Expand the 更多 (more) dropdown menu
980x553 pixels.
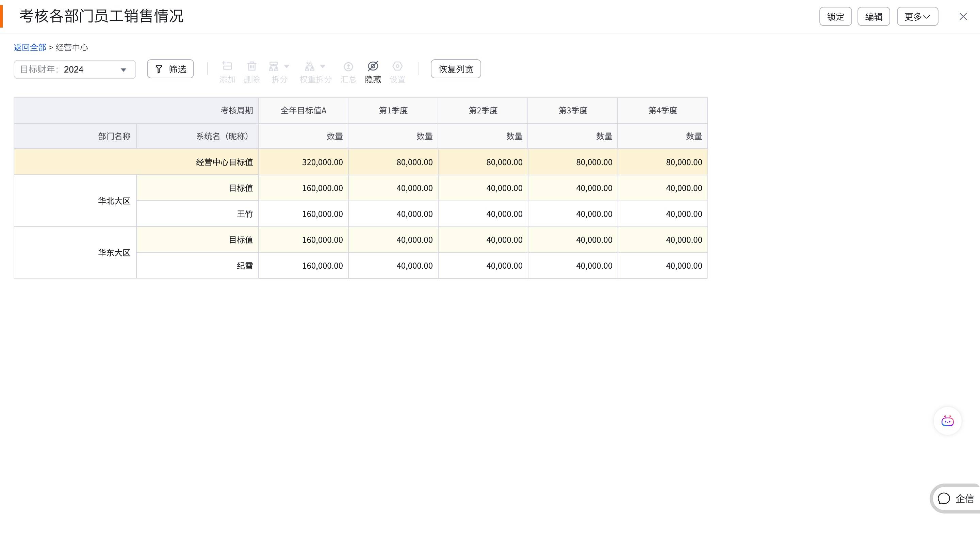click(917, 17)
